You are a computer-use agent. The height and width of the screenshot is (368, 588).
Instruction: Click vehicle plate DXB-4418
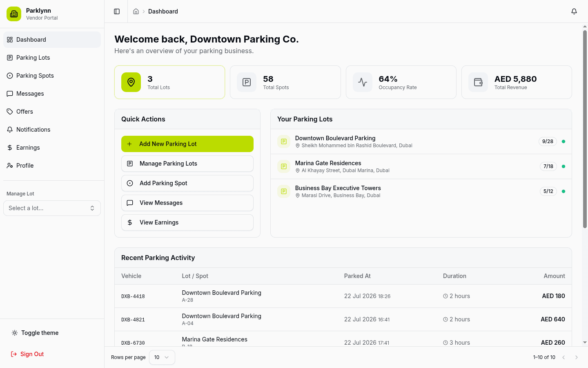click(133, 296)
